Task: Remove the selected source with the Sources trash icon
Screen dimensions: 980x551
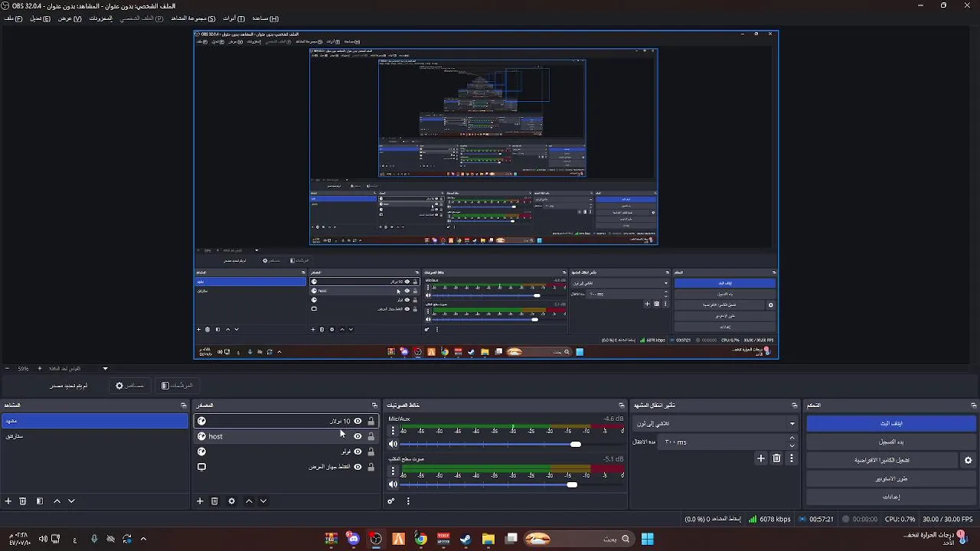Action: click(x=214, y=501)
